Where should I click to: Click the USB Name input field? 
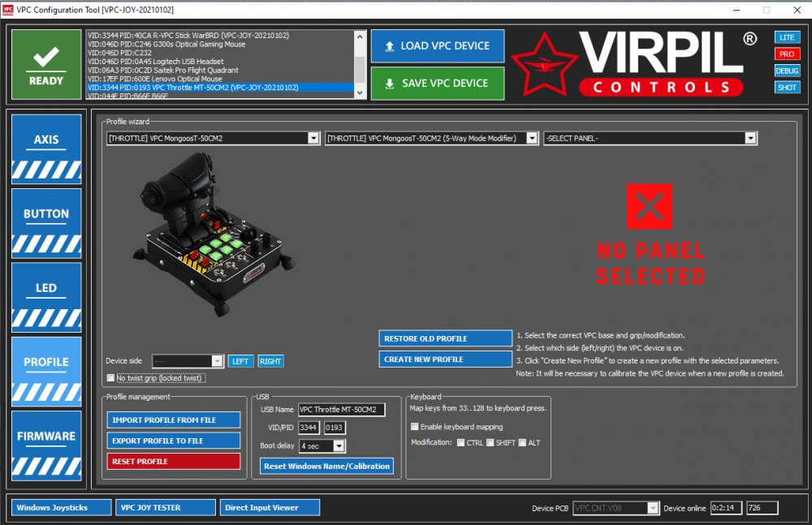(342, 410)
